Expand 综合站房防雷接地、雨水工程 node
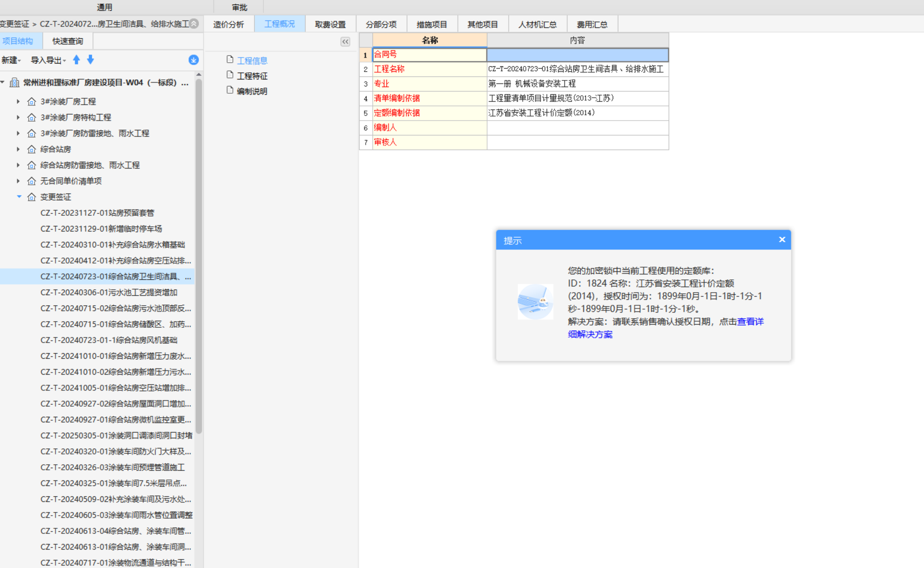The width and height of the screenshot is (924, 568). tap(18, 165)
